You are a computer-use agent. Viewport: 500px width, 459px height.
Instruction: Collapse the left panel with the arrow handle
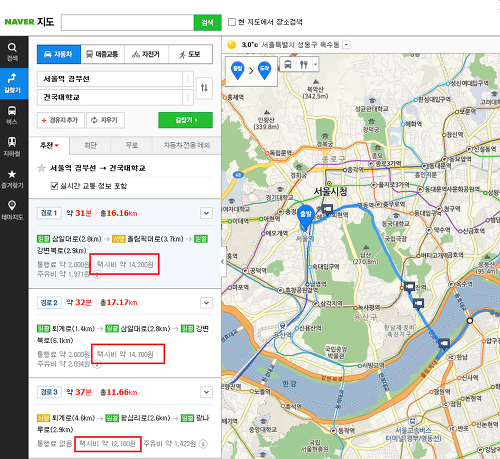[223, 262]
